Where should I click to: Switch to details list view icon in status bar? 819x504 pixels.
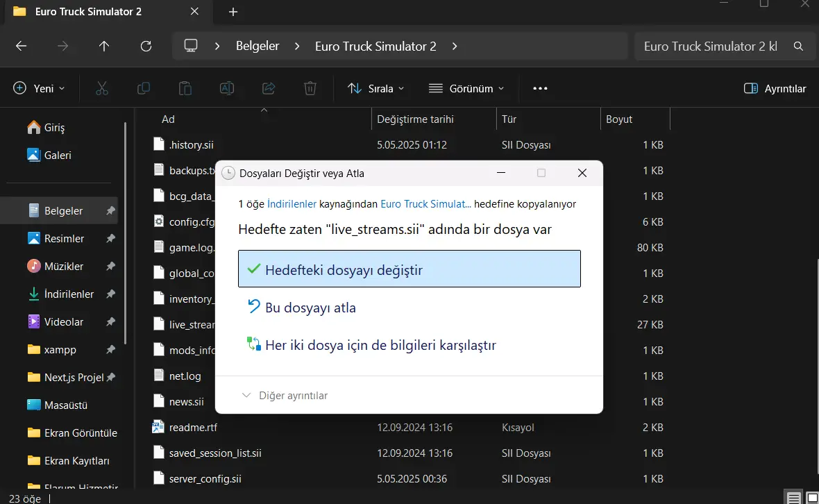click(x=794, y=498)
